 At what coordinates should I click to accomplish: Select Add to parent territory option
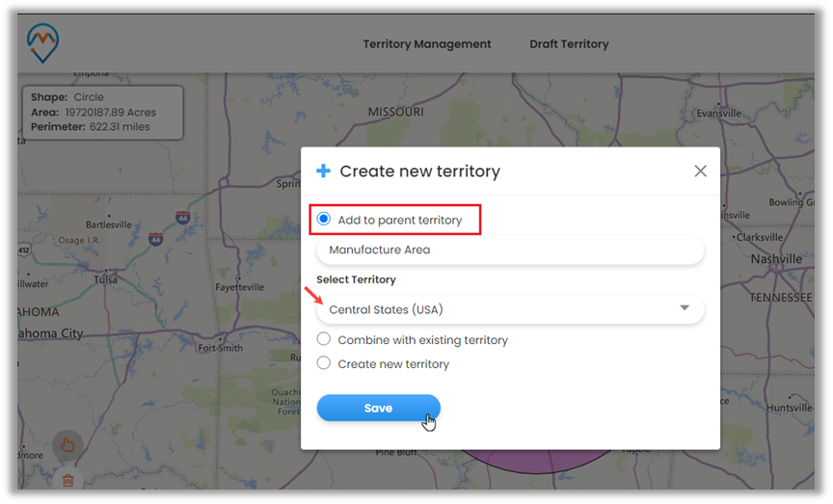(324, 220)
